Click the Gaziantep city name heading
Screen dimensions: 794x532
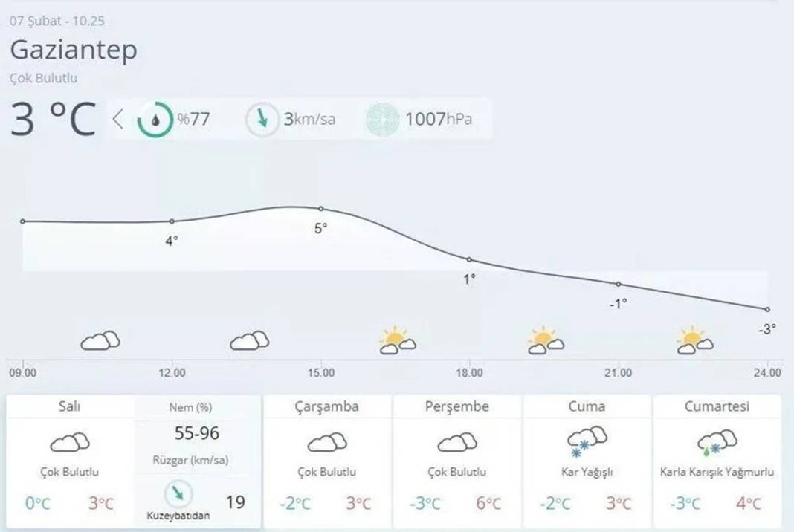click(x=73, y=51)
